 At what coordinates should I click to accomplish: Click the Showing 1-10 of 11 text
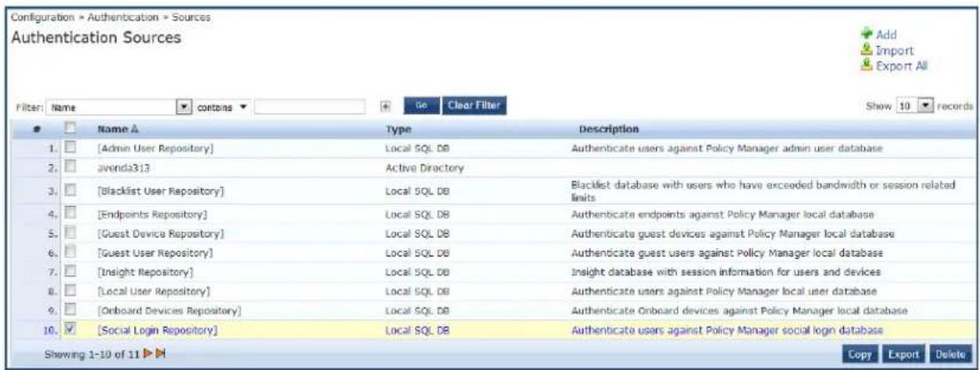click(92, 354)
